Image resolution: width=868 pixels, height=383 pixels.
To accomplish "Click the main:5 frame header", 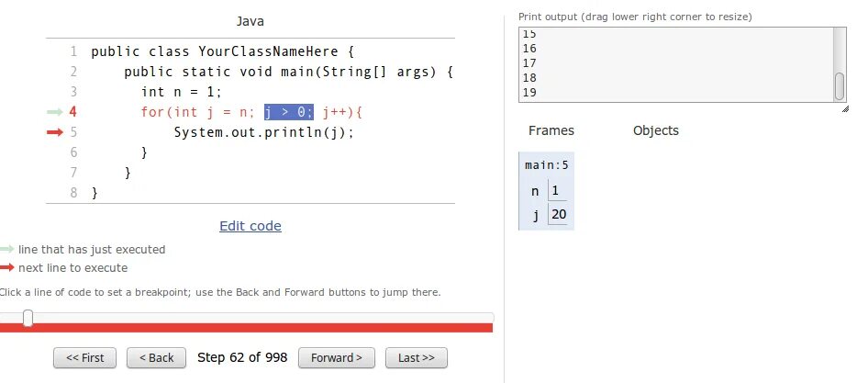I will [x=546, y=165].
